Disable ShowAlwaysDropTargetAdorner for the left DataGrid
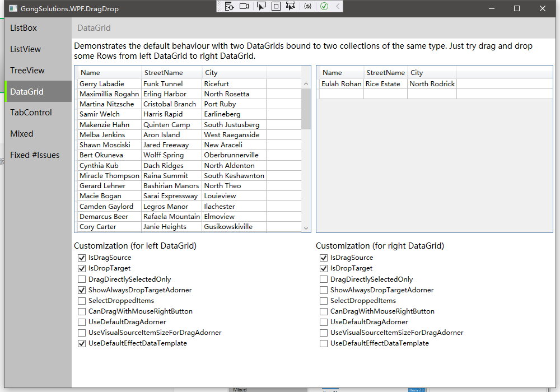The width and height of the screenshot is (560, 392). pyautogui.click(x=82, y=290)
